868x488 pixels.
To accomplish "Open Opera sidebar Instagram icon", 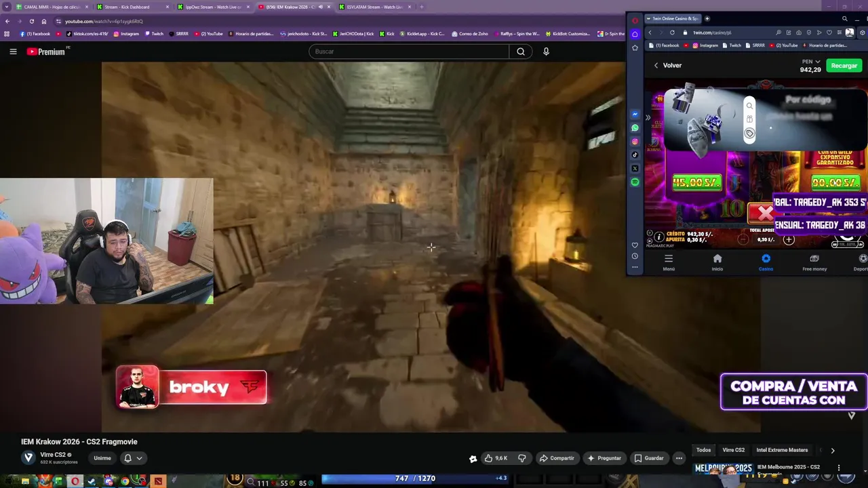I will point(635,141).
